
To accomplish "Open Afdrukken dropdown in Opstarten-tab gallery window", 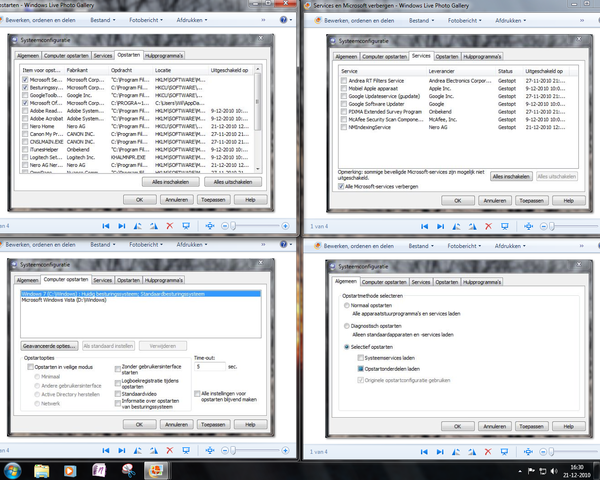I will [x=192, y=20].
